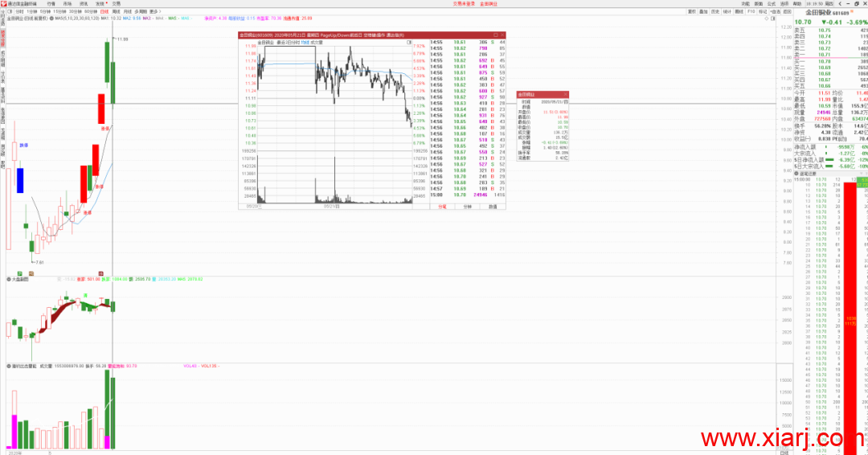
Task: Expand the 更多 period options
Action: [x=154, y=11]
